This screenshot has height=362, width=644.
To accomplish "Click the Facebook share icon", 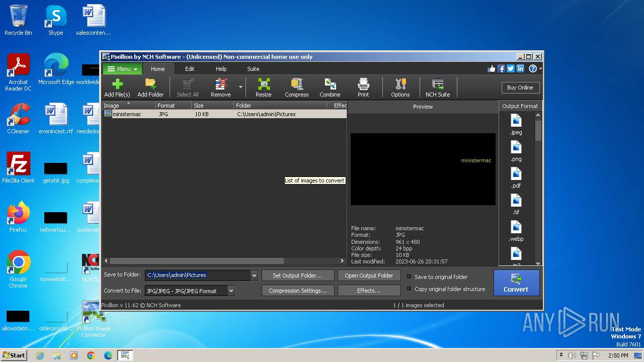I will [501, 68].
